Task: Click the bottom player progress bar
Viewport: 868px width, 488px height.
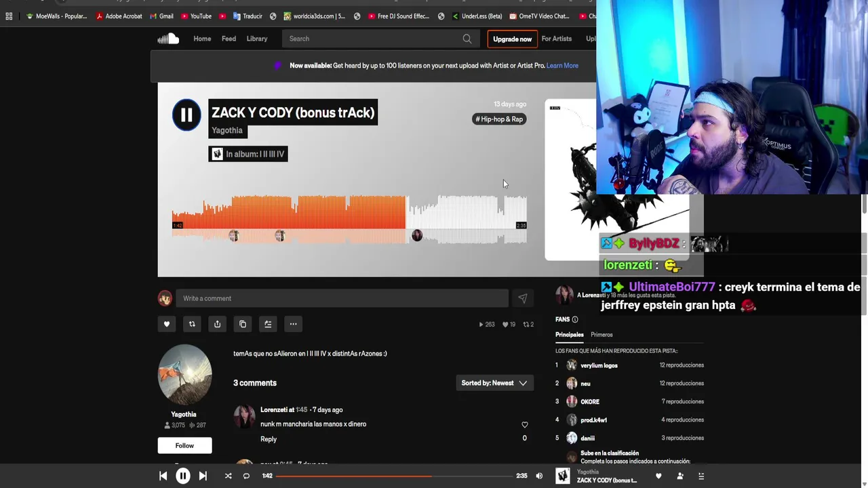Action: [394, 476]
